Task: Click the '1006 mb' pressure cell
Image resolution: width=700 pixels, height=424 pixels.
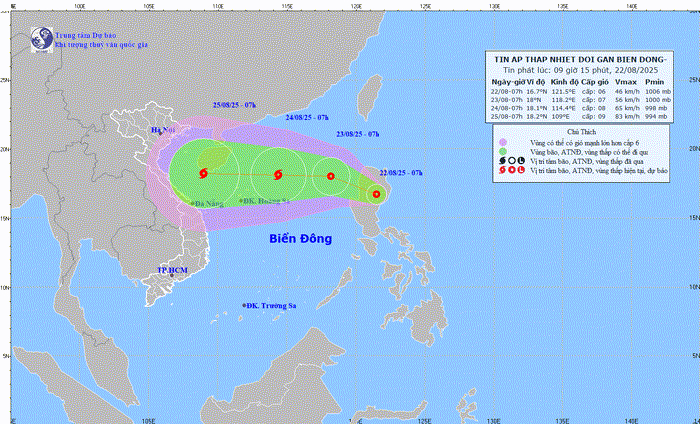Action: point(658,91)
